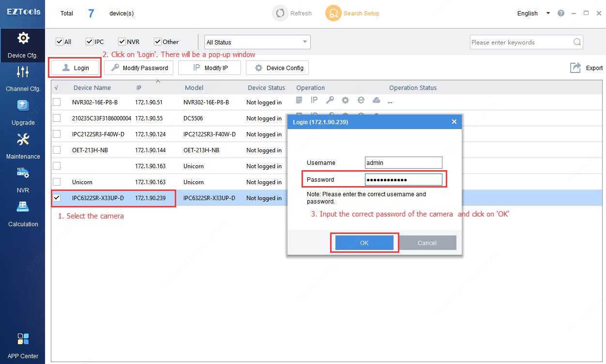Click device name 210235C33F3186000004
The height and width of the screenshot is (364, 606).
(x=102, y=118)
